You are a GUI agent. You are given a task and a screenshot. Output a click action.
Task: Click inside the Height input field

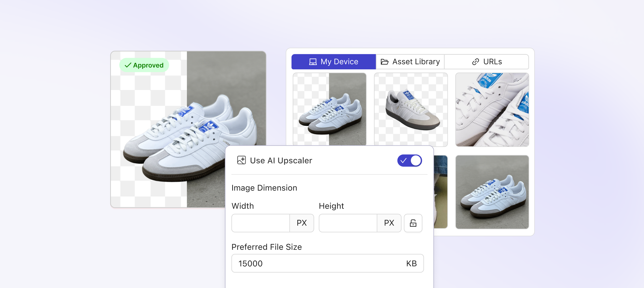(348, 223)
